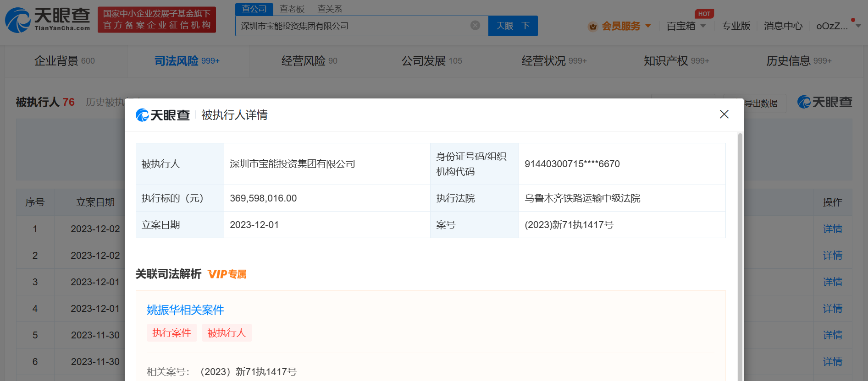
Task: Open the 专业版 link
Action: point(736,26)
